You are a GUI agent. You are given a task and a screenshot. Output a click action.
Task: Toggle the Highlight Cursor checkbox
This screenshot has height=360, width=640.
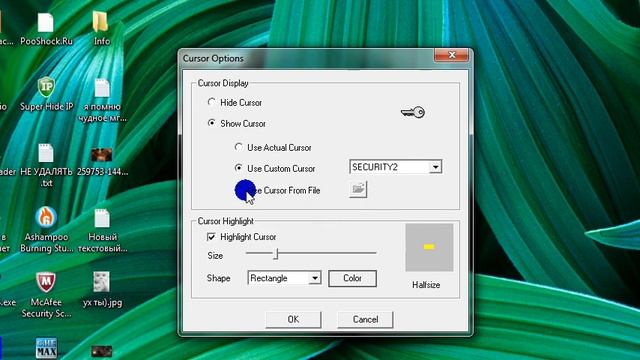point(211,237)
